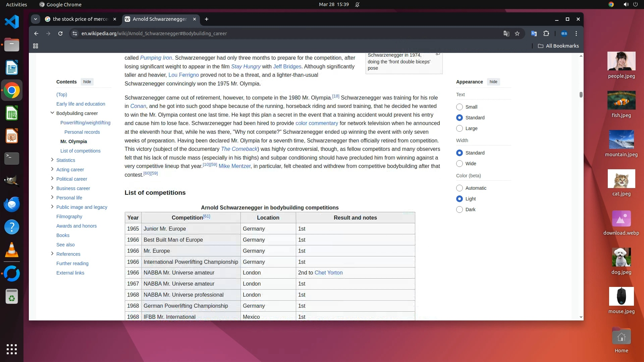
Task: Open Chrome's three-dot menu
Action: coord(576,34)
